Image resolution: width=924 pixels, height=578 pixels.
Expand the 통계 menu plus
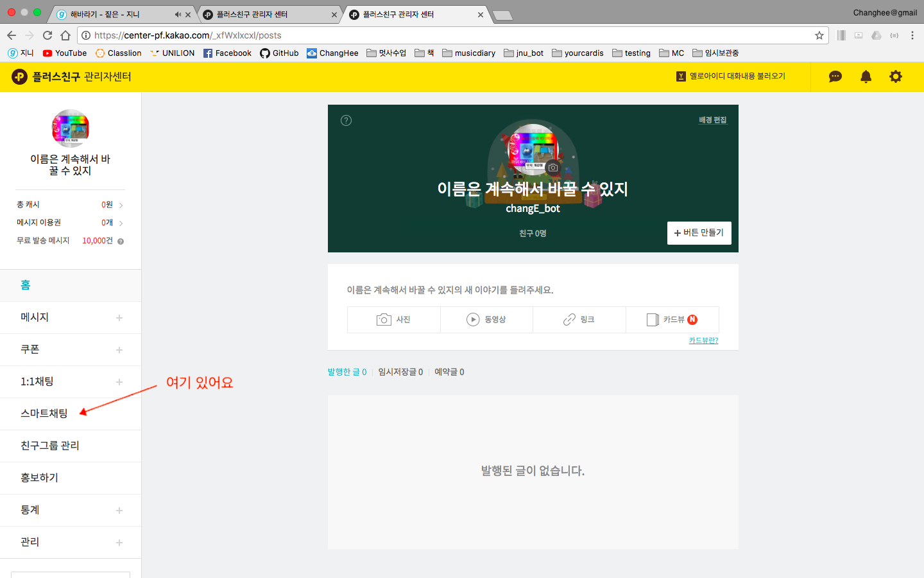(119, 511)
